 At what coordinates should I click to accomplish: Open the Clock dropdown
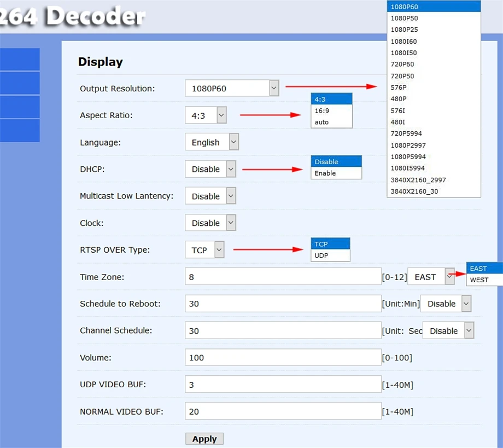tap(210, 223)
